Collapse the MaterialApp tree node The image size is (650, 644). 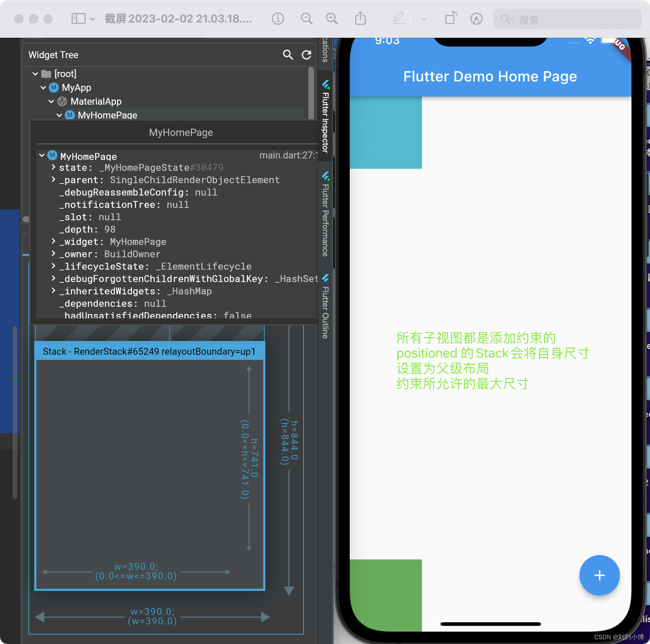point(51,101)
